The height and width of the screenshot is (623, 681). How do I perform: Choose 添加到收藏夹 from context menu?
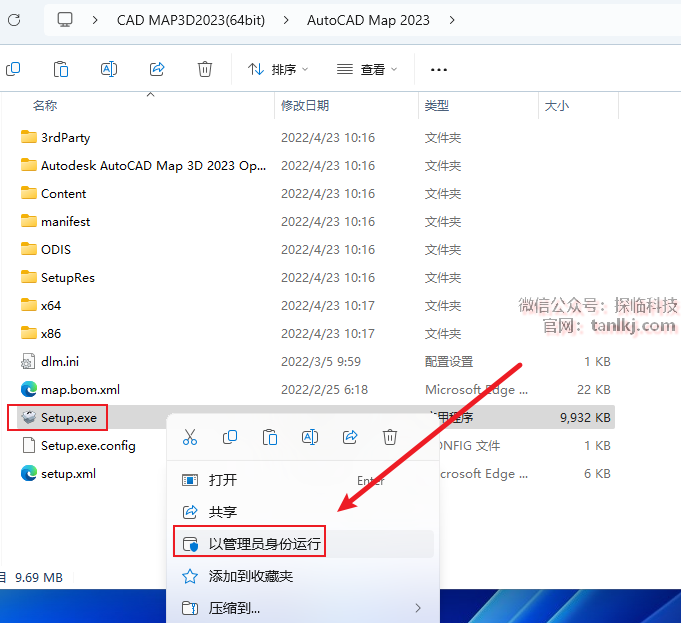click(x=303, y=576)
